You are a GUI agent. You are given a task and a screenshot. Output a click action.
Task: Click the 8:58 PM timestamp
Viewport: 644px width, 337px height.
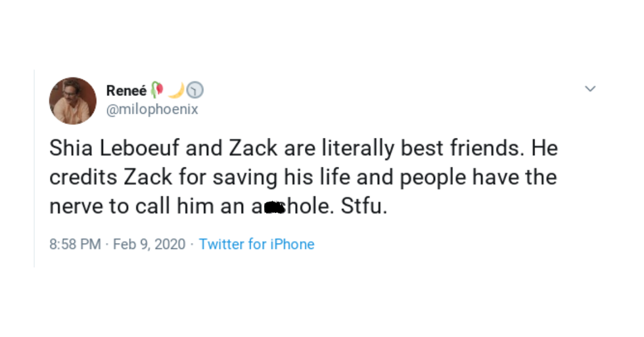coord(75,244)
